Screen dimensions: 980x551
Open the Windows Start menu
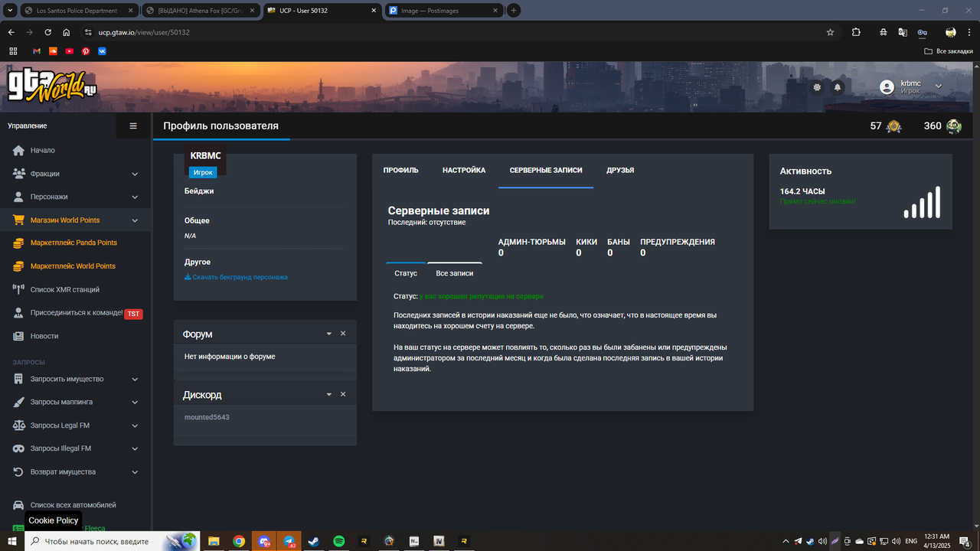[12, 541]
